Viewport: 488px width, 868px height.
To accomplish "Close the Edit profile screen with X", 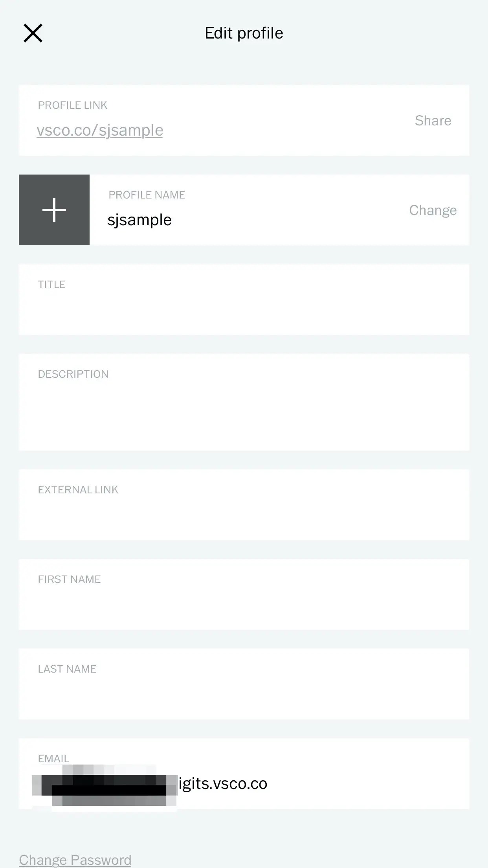I will tap(33, 33).
